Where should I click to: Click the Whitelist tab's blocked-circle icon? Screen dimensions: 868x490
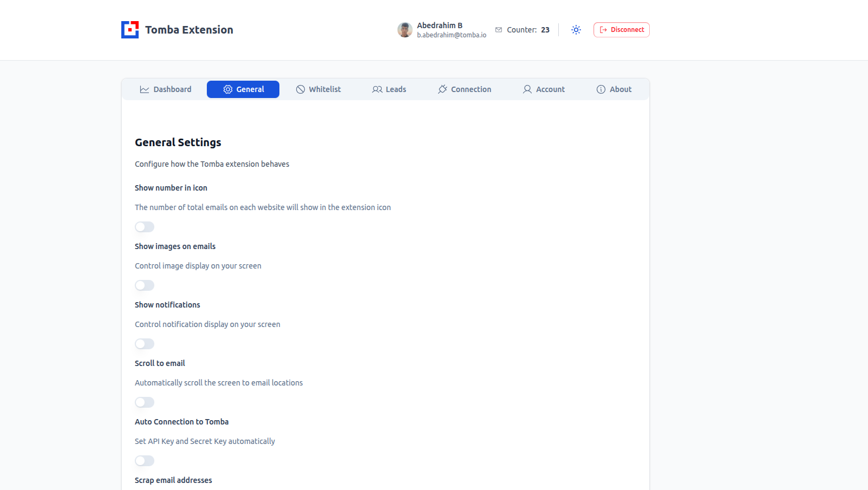click(x=301, y=89)
